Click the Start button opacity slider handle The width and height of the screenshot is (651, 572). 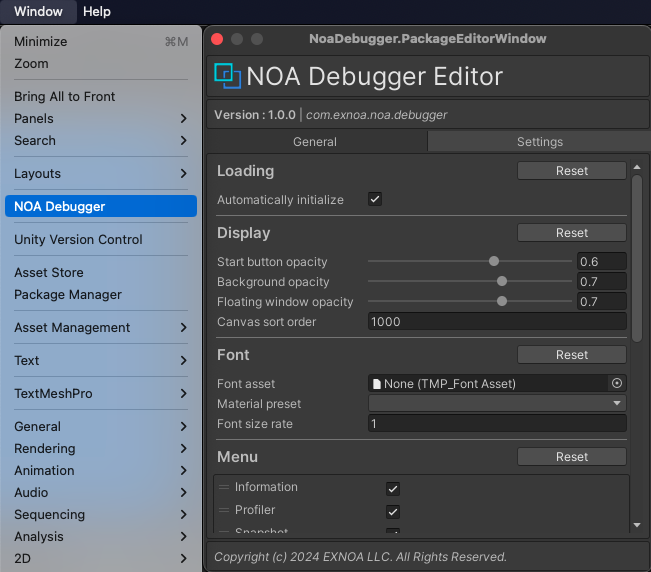[x=494, y=261]
